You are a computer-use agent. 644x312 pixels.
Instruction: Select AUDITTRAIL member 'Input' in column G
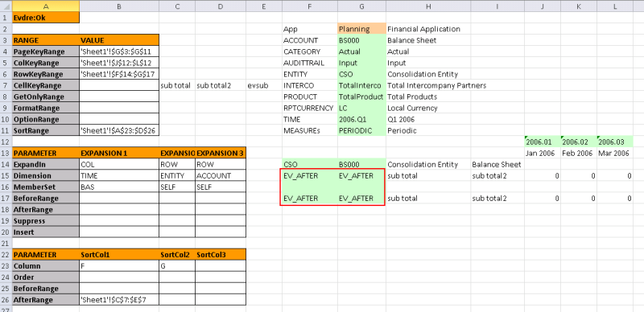point(361,63)
